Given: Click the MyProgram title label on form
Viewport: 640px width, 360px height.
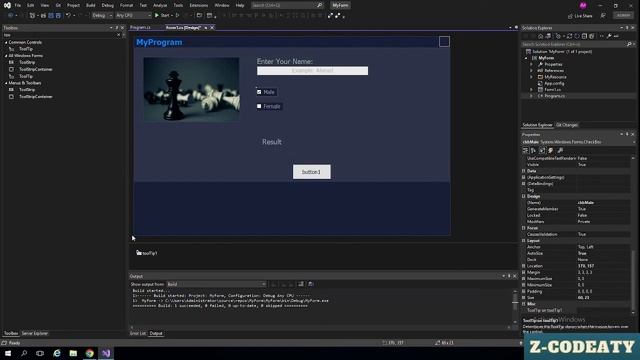Looking at the screenshot, I should [x=159, y=42].
